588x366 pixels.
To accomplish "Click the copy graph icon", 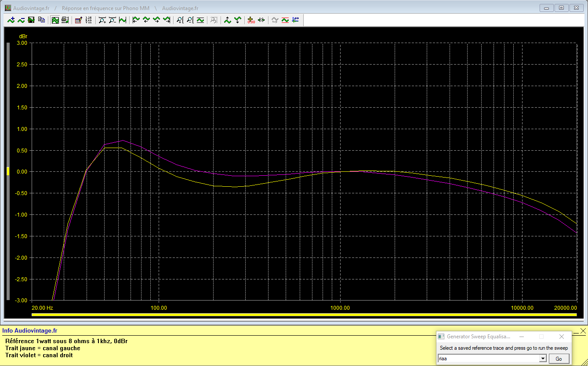I will pos(41,20).
